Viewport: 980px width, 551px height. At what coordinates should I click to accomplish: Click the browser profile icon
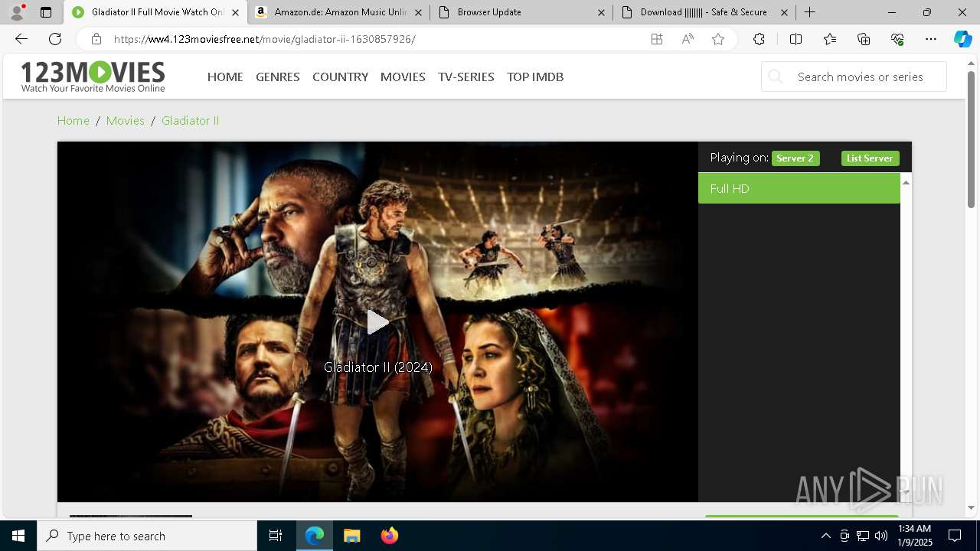17,12
